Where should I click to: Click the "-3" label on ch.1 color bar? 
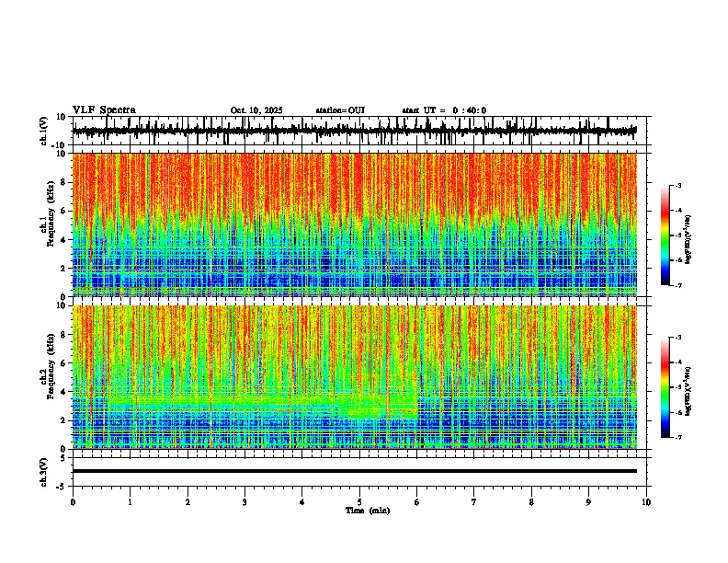[678, 185]
